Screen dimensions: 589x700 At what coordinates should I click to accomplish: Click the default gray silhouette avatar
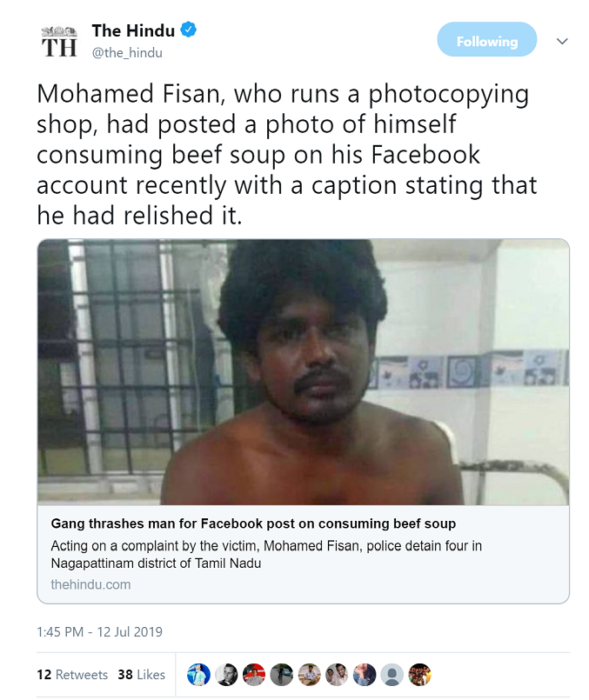pyautogui.click(x=392, y=675)
